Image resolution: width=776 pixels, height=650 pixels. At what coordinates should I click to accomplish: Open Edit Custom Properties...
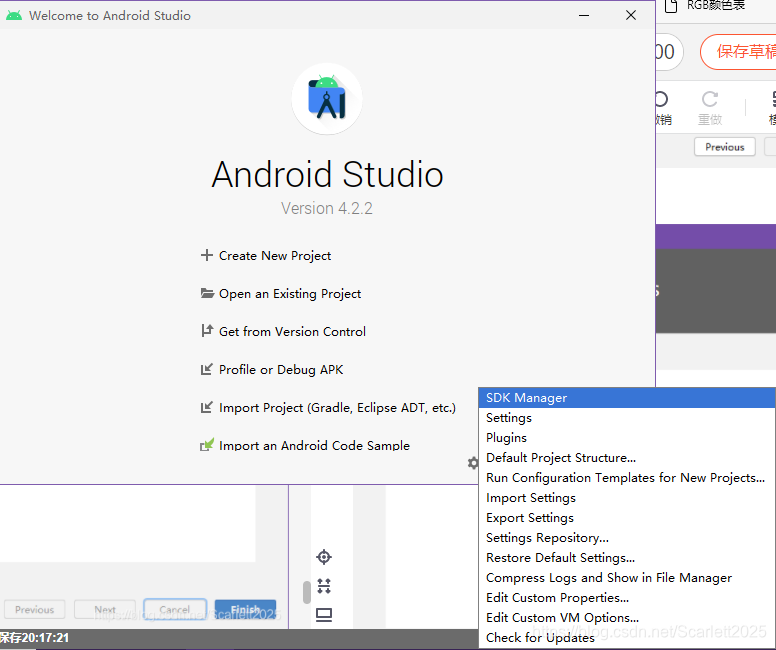click(x=627, y=598)
